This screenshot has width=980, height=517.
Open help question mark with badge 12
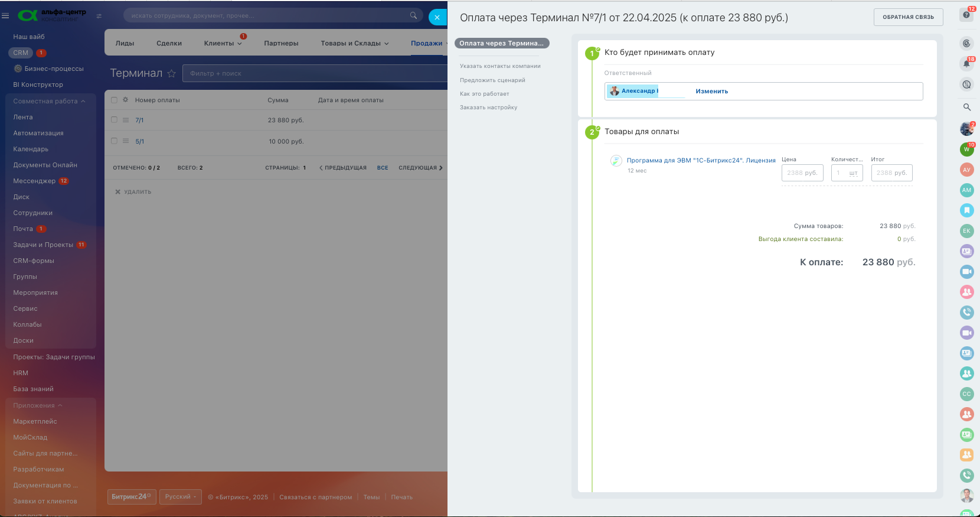(x=967, y=15)
